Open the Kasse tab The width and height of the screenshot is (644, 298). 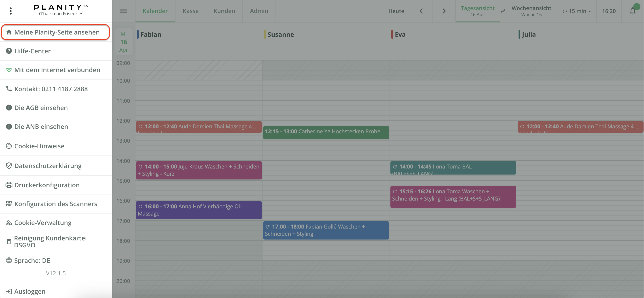191,11
